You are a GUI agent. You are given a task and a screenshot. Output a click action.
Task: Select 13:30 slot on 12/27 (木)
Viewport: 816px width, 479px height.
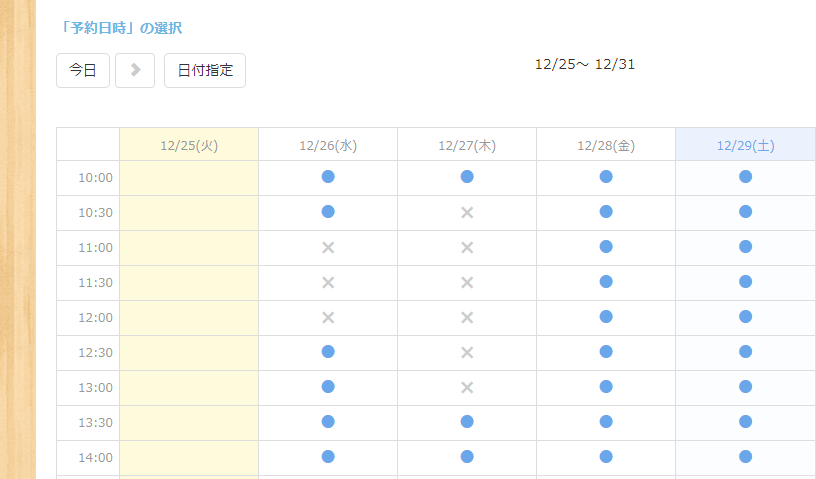pyautogui.click(x=467, y=422)
